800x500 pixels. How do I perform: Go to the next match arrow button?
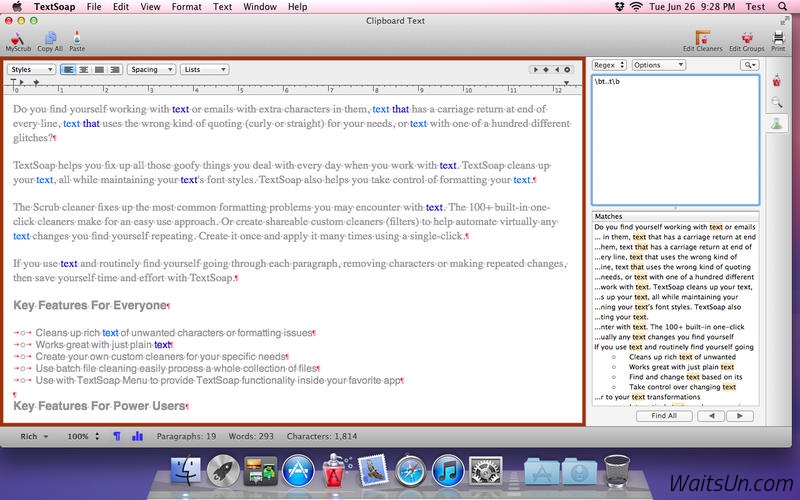click(x=739, y=416)
